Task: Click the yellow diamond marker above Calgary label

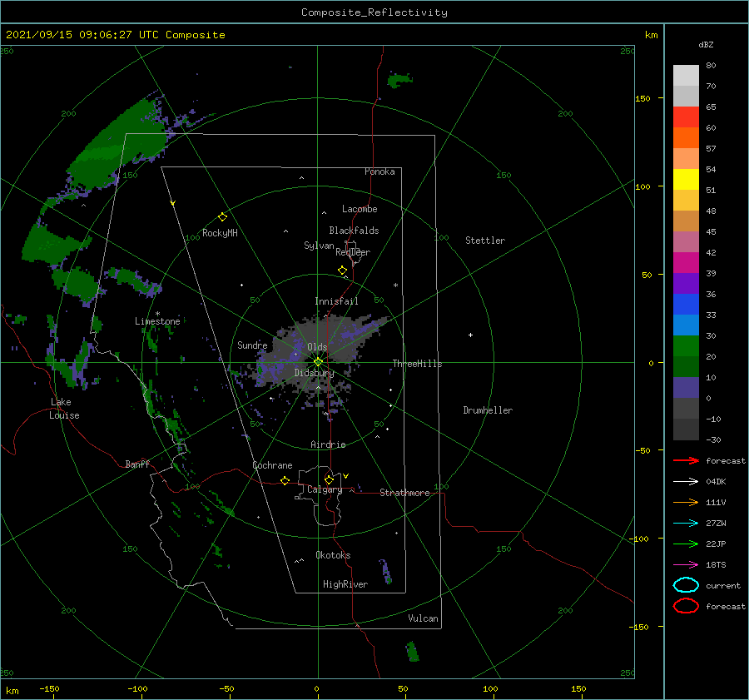Action: (329, 479)
